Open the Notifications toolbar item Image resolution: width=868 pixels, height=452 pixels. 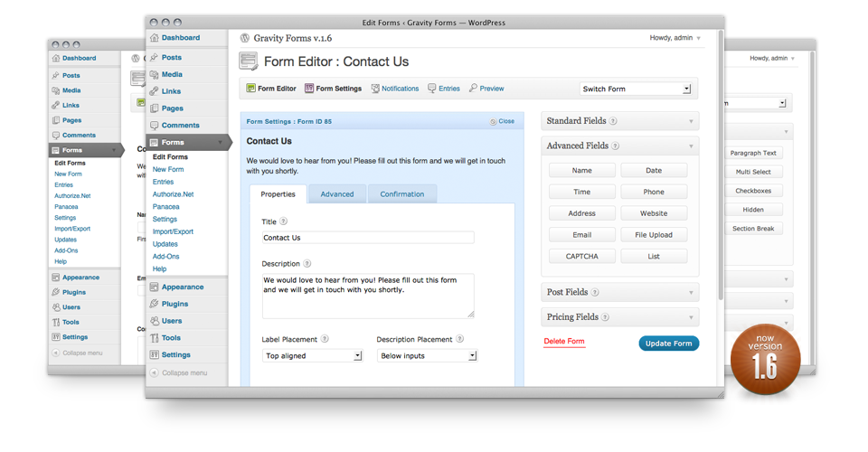375,89
